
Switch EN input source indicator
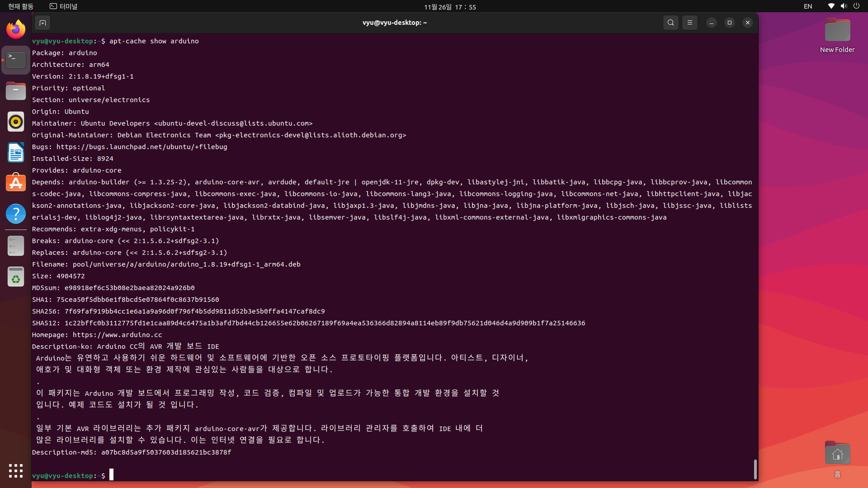[x=808, y=6]
